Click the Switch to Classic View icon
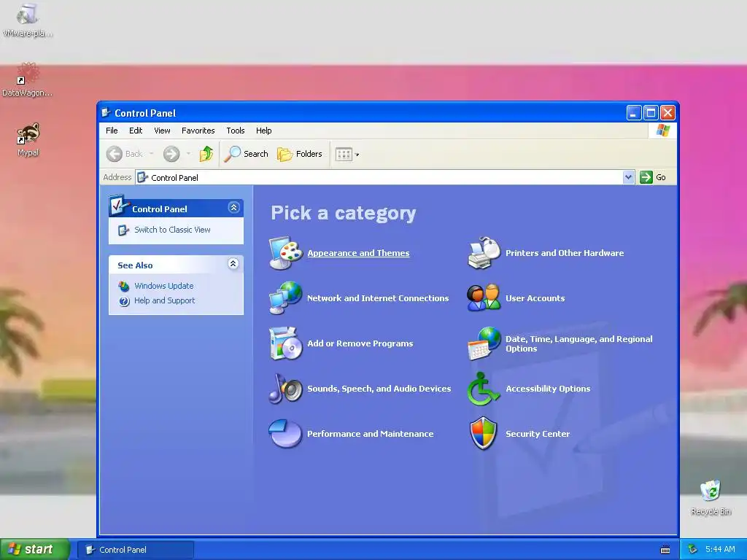Screen dimensions: 747x560 point(123,230)
